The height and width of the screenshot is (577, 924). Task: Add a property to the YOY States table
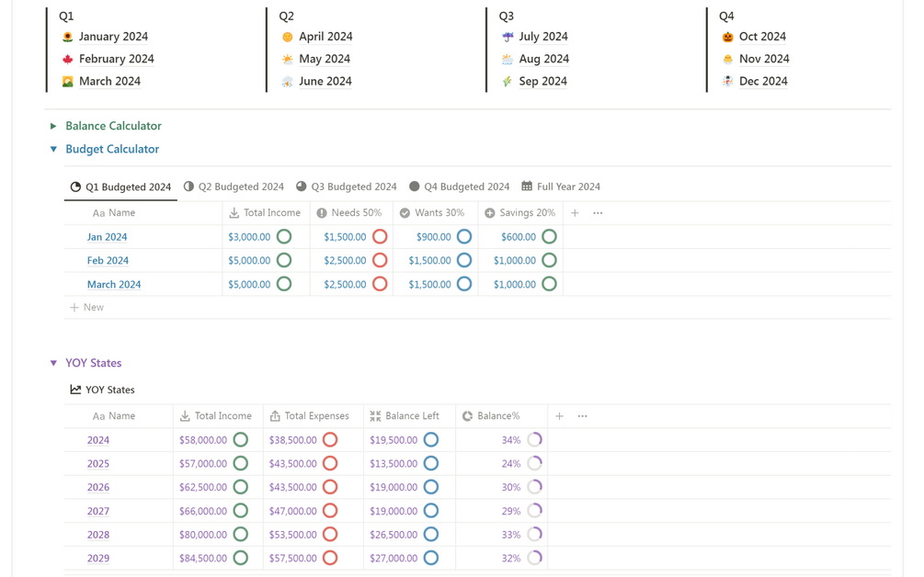click(559, 416)
